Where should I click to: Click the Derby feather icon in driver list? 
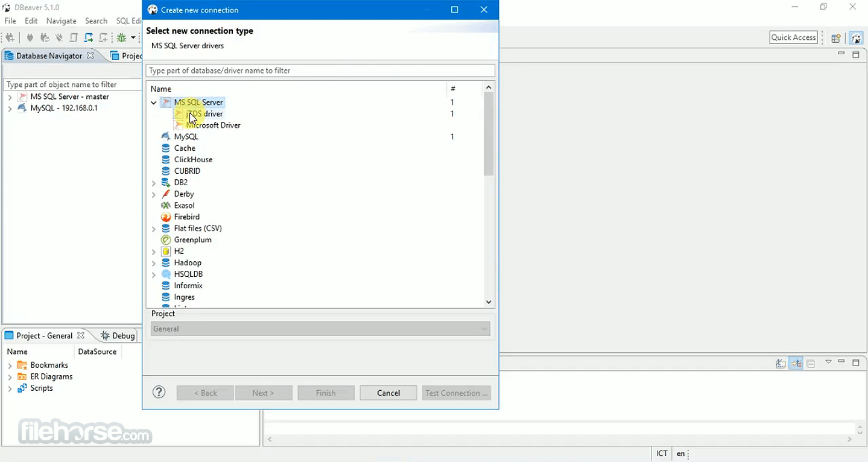click(x=166, y=194)
